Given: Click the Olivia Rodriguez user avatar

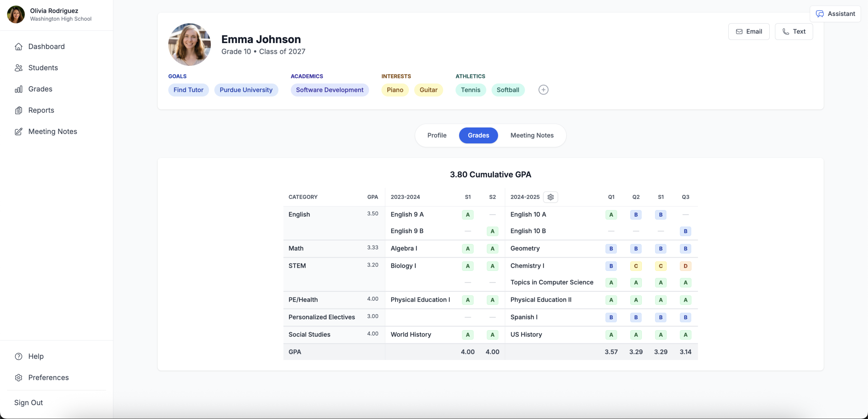Looking at the screenshot, I should [16, 15].
